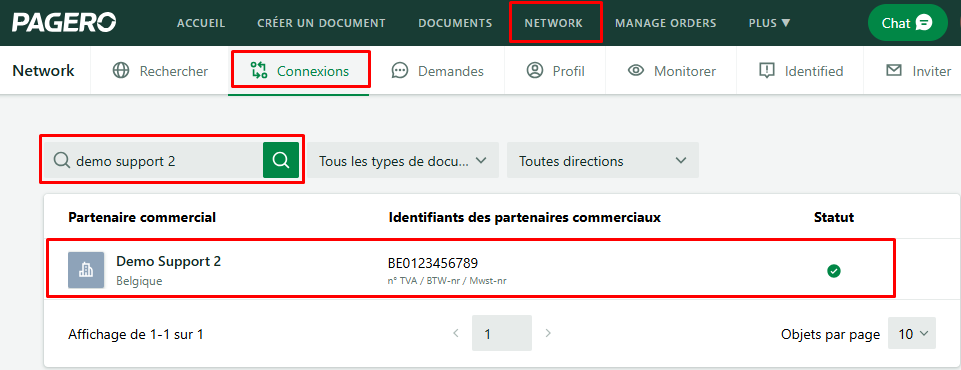Open the Identified tab
The image size is (961, 370).
[800, 71]
